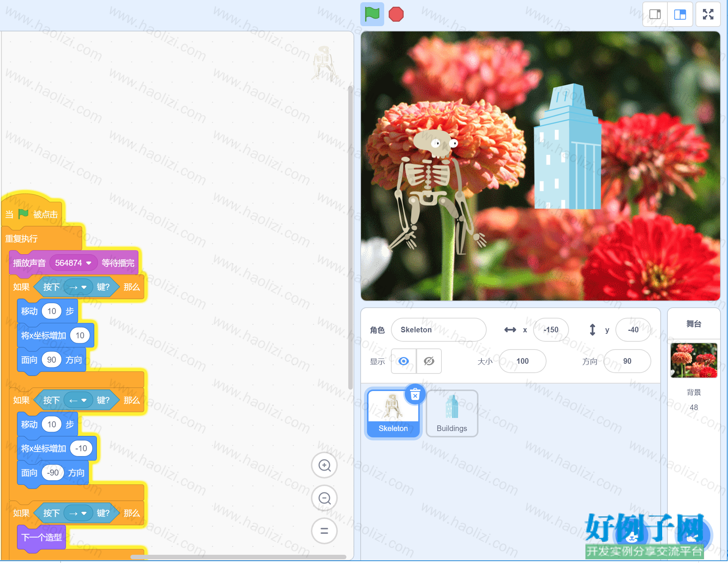Edit value -10 in 将x坐标增加 block
The height and width of the screenshot is (563, 728).
81,449
